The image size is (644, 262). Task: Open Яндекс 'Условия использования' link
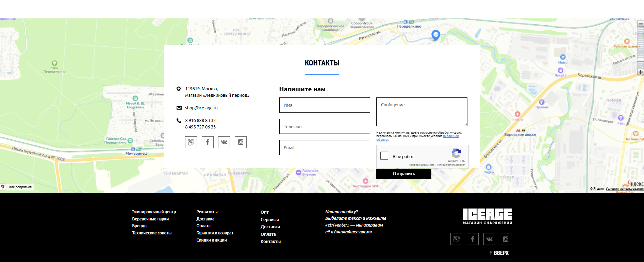click(x=625, y=189)
